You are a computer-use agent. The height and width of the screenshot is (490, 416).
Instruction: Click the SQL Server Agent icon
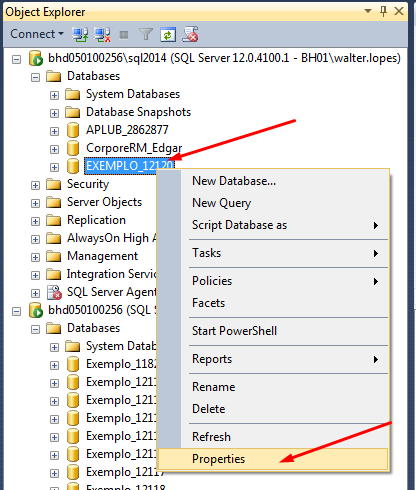(54, 292)
